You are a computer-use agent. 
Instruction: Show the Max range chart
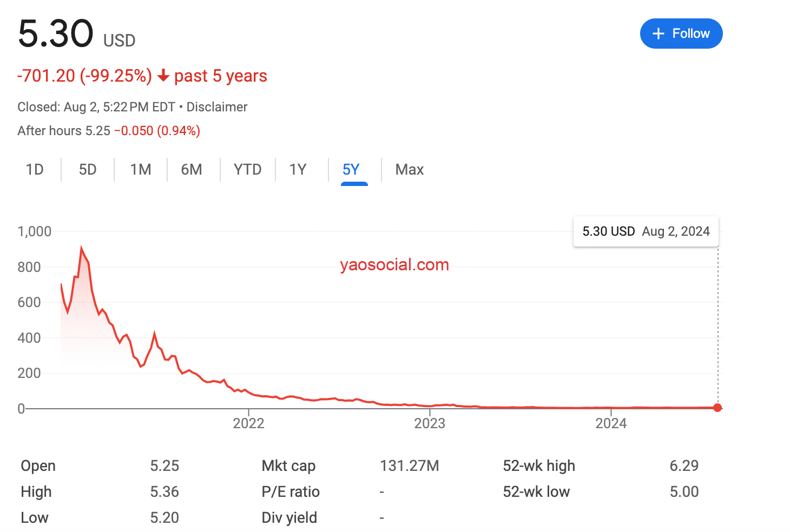pyautogui.click(x=410, y=170)
